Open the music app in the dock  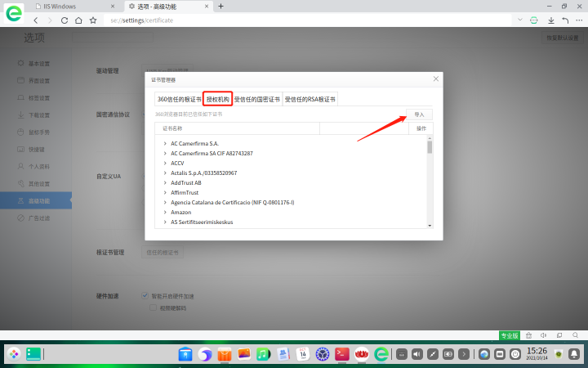tap(263, 354)
